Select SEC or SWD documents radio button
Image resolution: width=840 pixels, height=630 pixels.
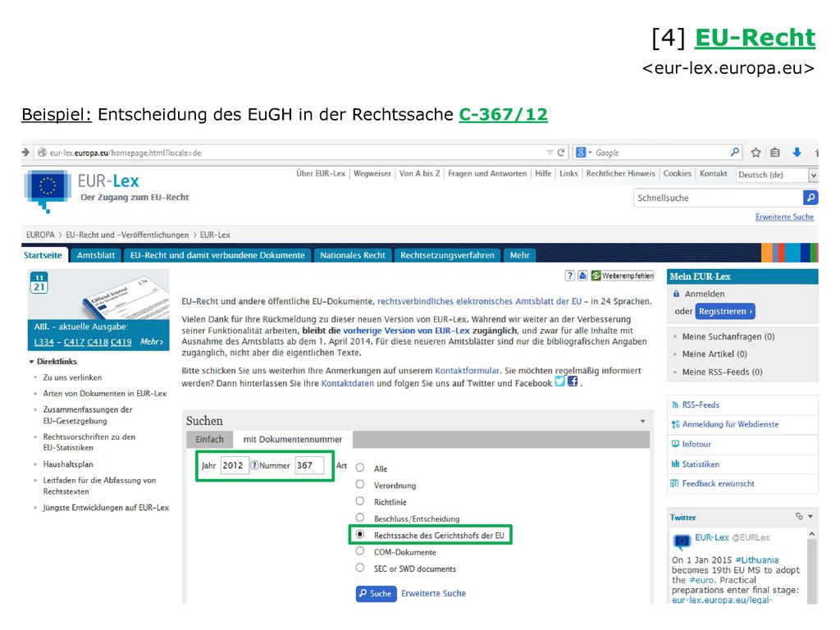(x=360, y=568)
